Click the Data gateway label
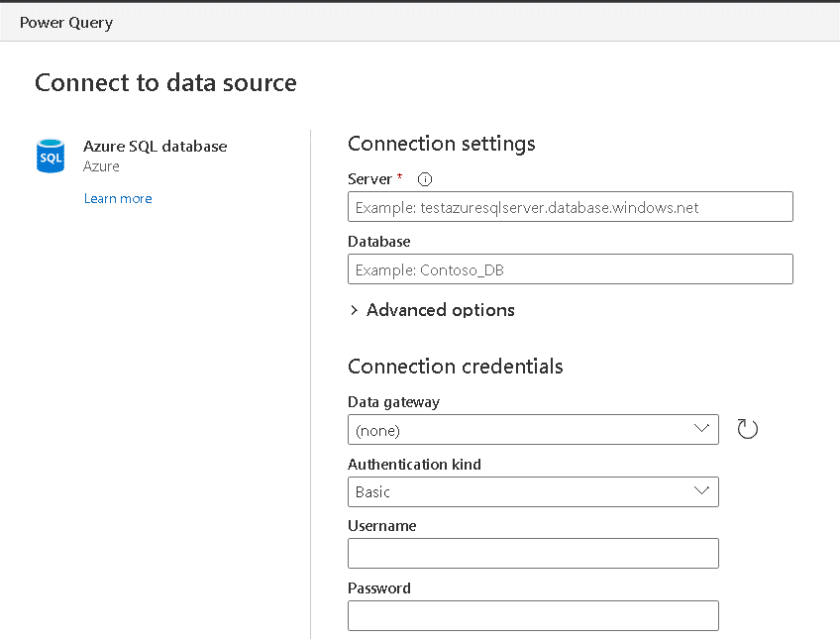This screenshot has height=639, width=840. tap(394, 402)
